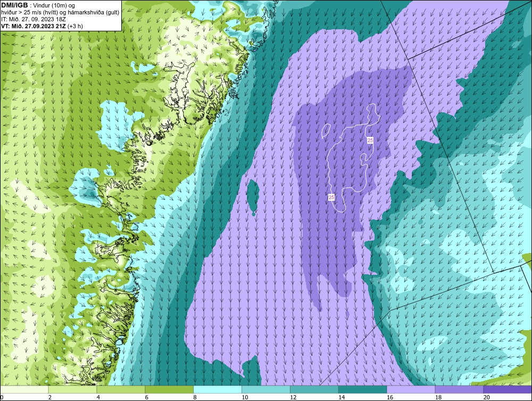
Task: Pick the 4–6 m/s green legend swatch
Action: 121,389
